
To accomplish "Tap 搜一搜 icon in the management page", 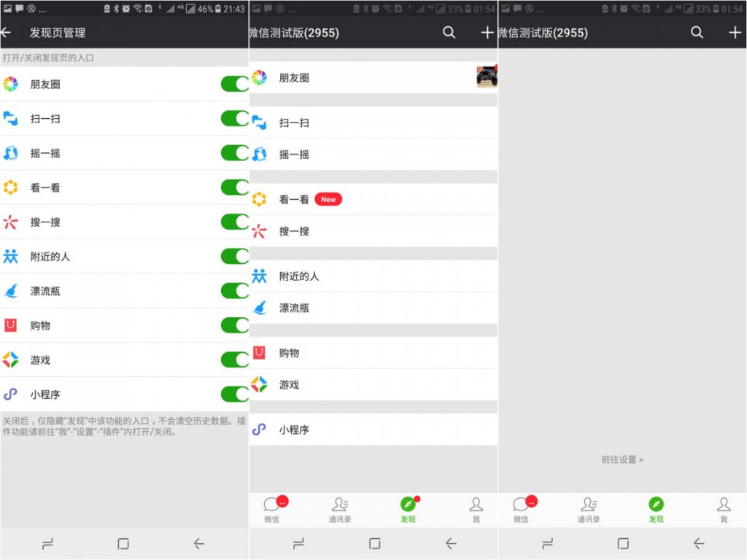I will coord(10,222).
